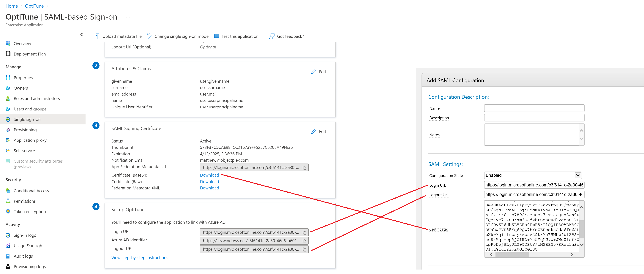Go to OptiTune breadcrumb
The width and height of the screenshot is (644, 274).
coord(34,6)
